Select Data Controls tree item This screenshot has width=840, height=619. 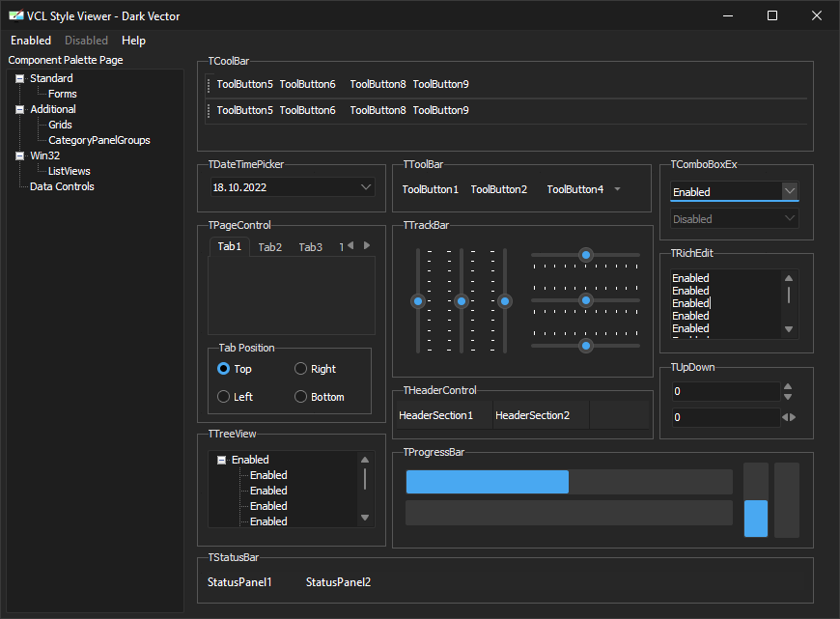pyautogui.click(x=62, y=186)
